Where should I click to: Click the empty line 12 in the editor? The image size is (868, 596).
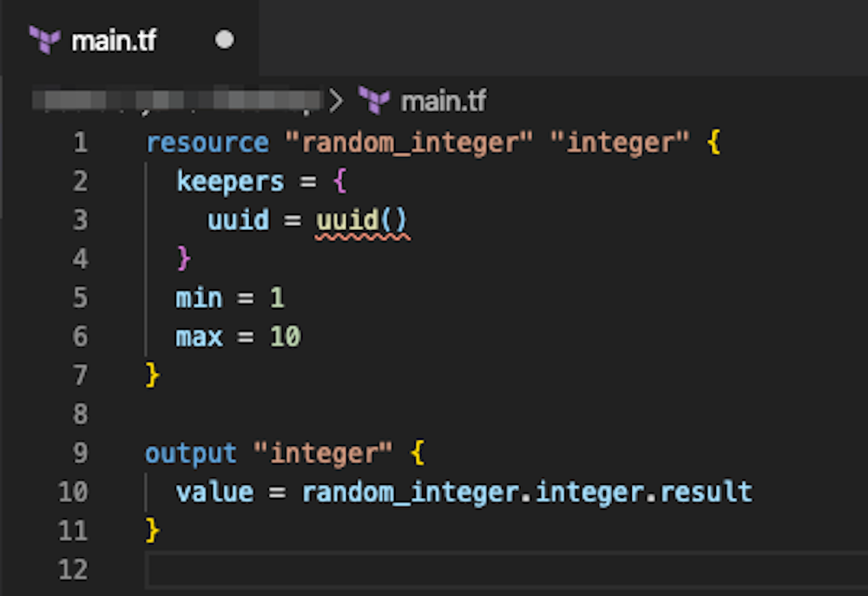click(260, 569)
